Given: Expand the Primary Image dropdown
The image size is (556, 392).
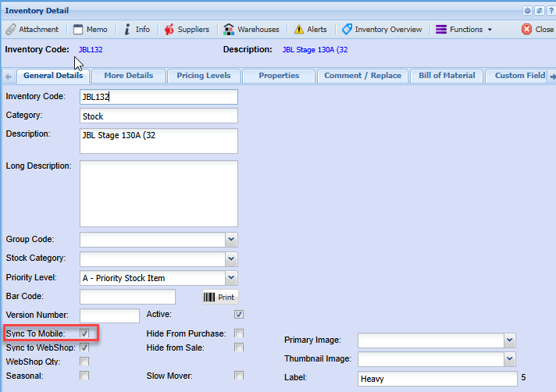Looking at the screenshot, I should [x=510, y=340].
